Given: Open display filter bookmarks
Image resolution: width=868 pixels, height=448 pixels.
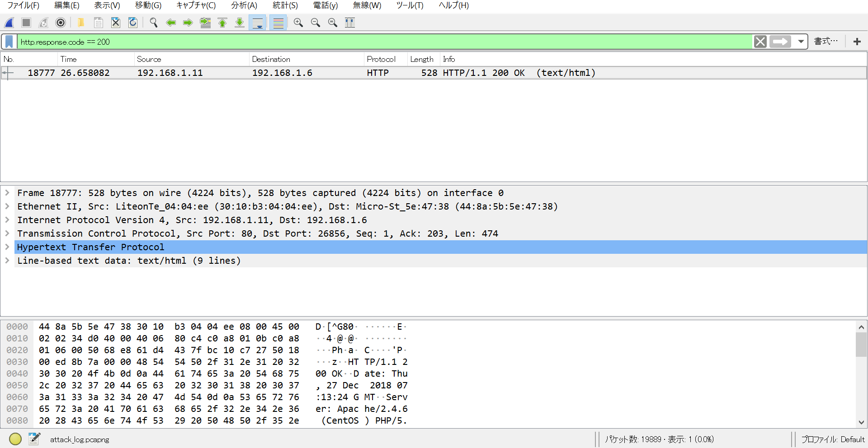Looking at the screenshot, I should [9, 42].
